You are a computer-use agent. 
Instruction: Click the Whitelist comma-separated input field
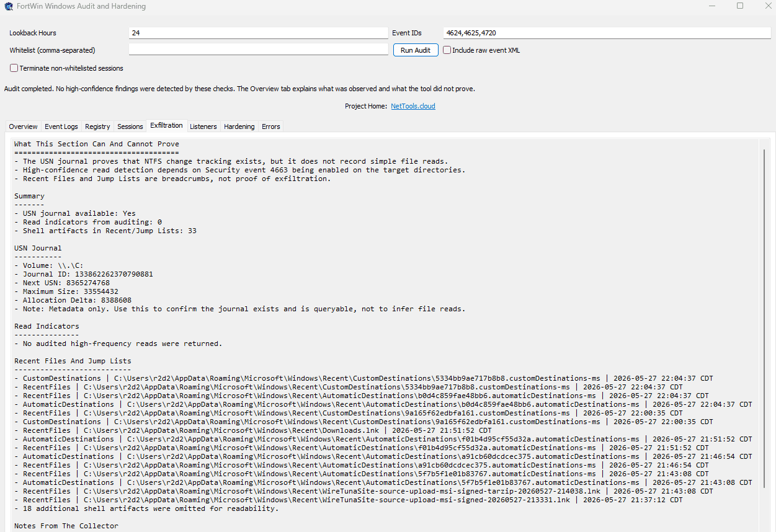[258, 50]
